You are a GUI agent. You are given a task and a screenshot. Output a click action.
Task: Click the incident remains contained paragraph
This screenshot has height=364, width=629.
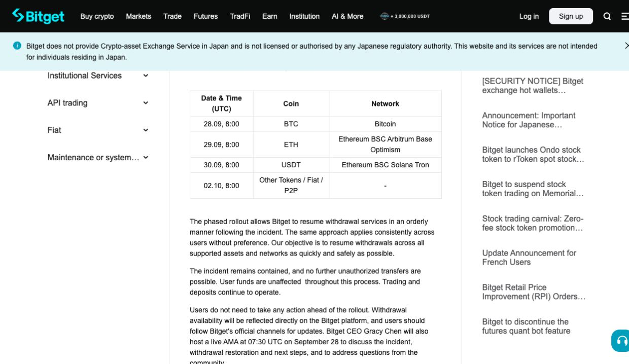click(x=305, y=281)
